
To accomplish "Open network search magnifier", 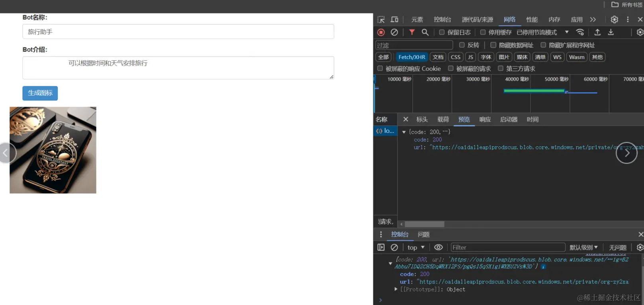I will 425,32.
